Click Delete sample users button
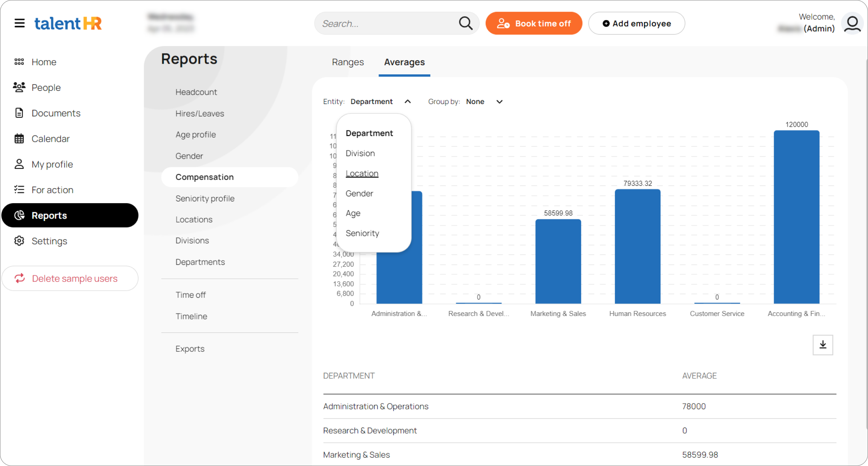This screenshot has width=868, height=466. point(70,278)
